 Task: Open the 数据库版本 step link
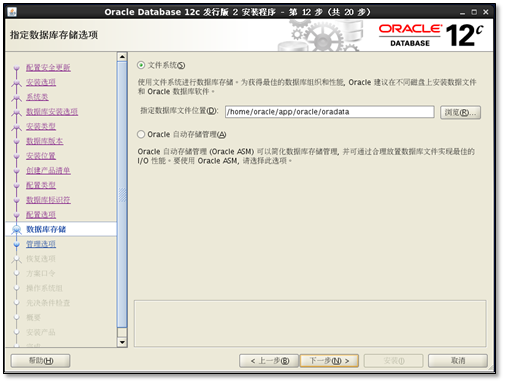45,141
